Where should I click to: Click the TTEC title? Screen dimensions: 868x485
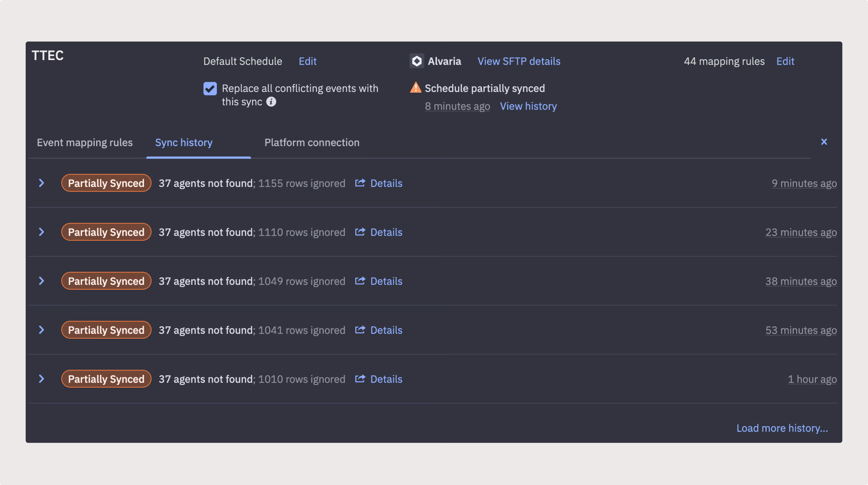(x=47, y=55)
